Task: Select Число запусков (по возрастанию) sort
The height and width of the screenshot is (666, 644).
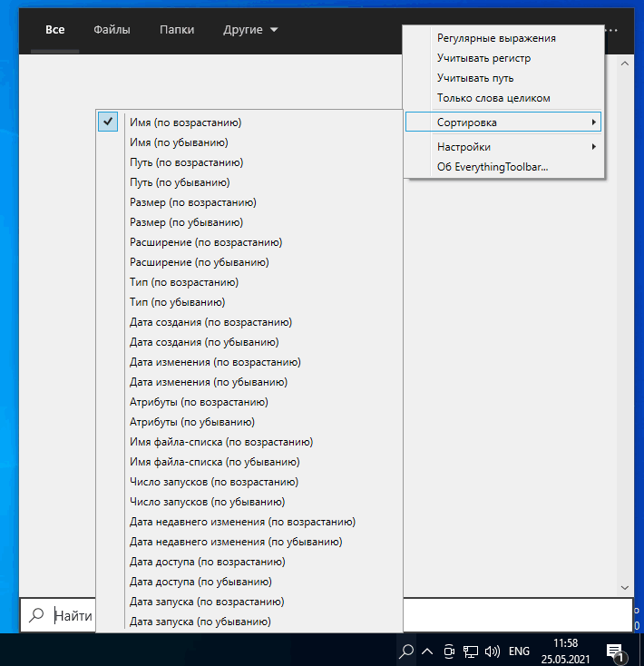Action: 249,482
